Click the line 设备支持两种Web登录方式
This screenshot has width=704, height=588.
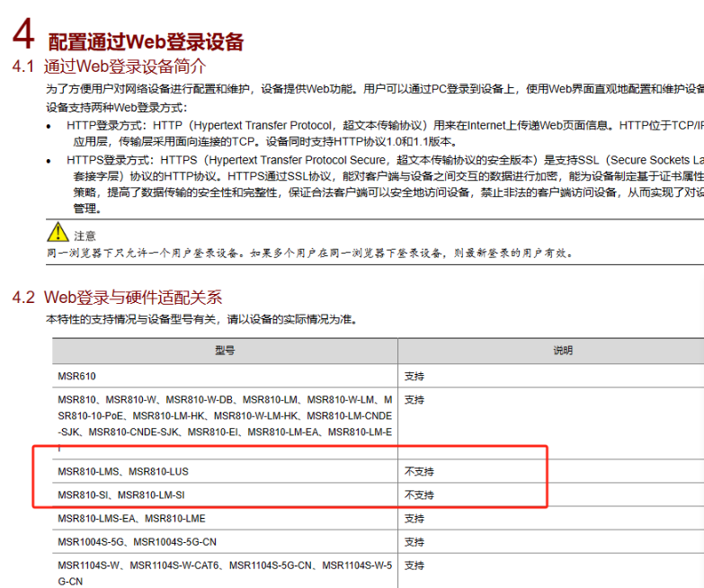tap(116, 108)
